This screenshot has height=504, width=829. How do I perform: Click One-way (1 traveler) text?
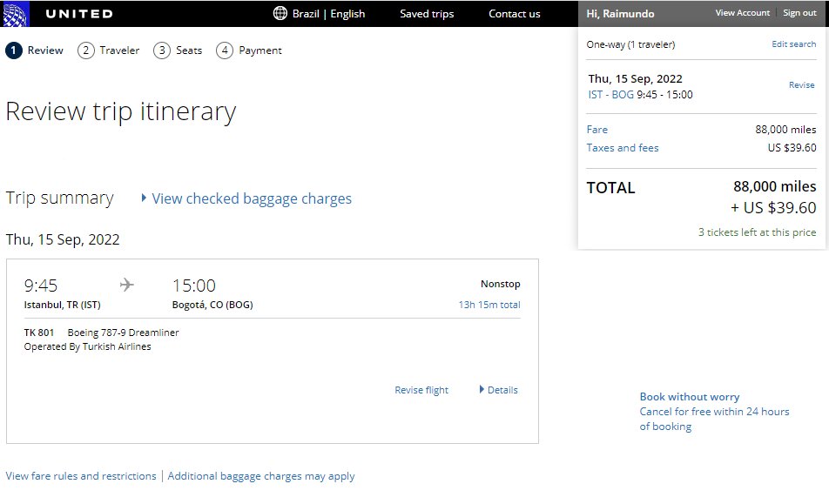630,44
